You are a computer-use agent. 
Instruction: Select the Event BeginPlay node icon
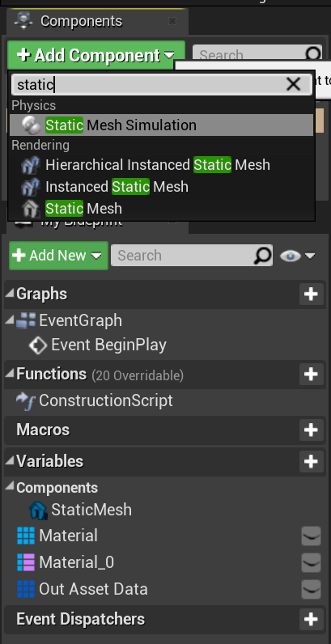38,345
